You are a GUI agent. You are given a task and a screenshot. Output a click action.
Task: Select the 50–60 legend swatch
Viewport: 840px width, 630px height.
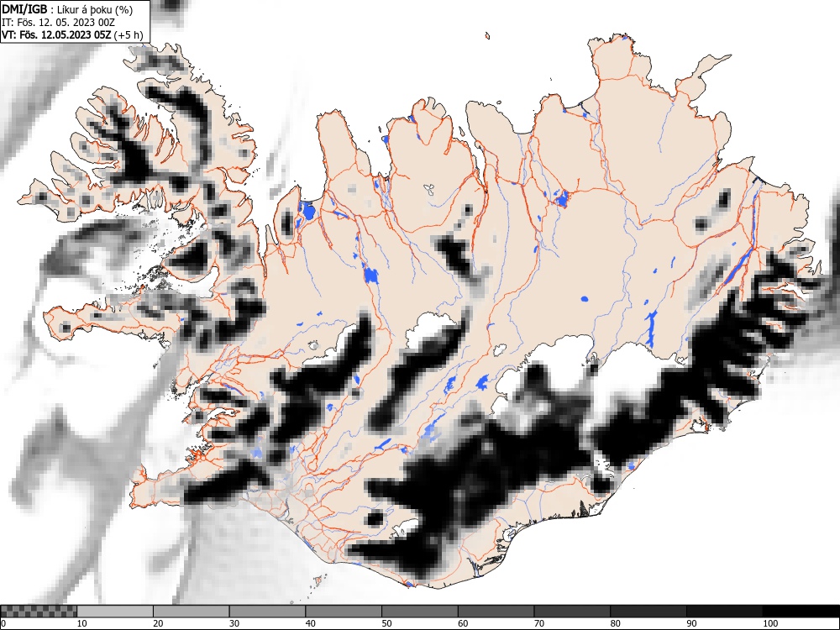(419, 612)
